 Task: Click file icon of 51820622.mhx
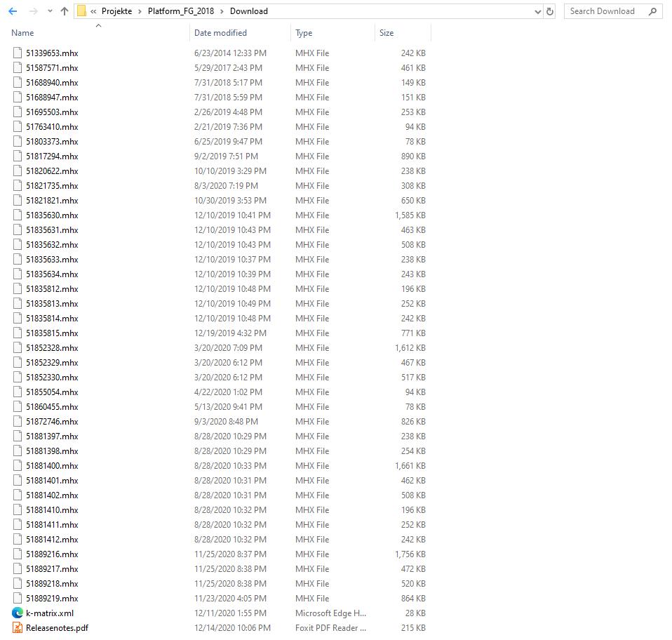pos(18,171)
